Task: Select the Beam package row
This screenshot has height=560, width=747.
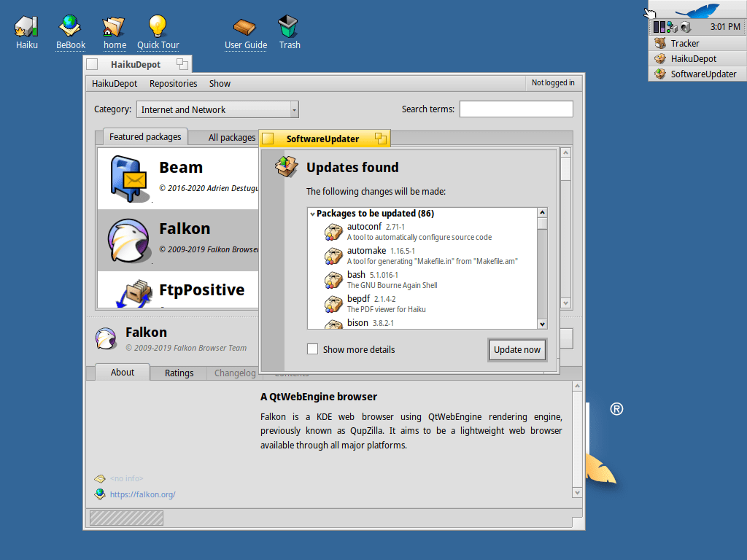Action: tap(178, 179)
